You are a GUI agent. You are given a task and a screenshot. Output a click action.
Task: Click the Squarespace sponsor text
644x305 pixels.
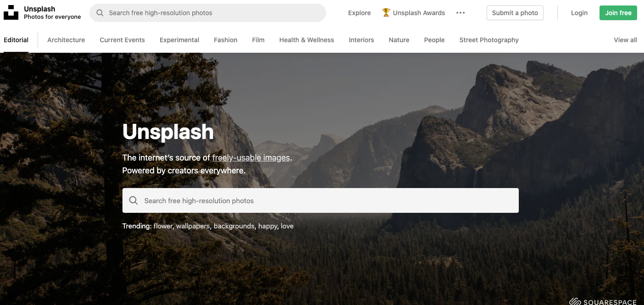(610, 302)
